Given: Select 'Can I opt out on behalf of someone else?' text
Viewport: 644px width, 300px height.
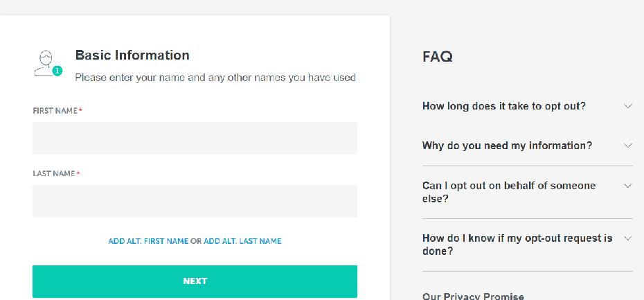Looking at the screenshot, I should 509,193.
